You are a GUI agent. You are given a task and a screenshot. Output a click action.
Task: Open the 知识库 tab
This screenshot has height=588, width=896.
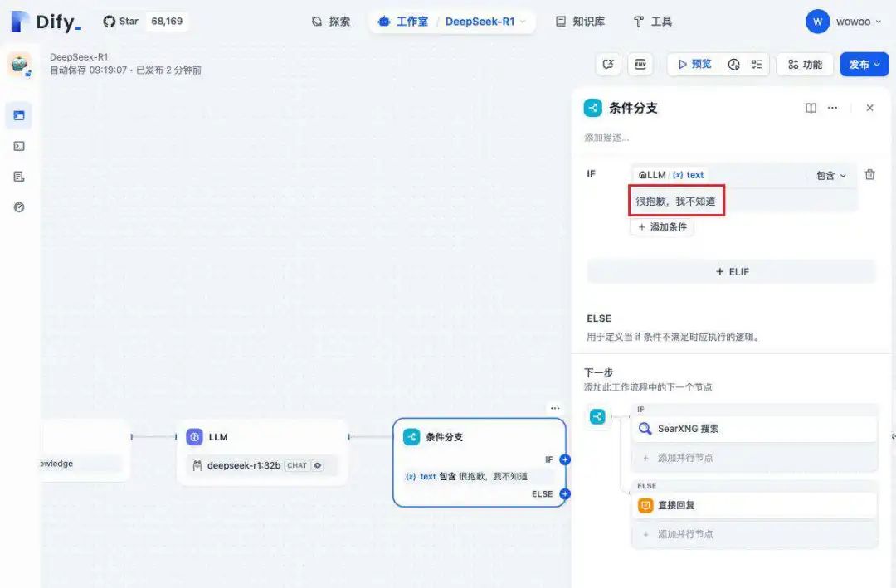pyautogui.click(x=580, y=22)
